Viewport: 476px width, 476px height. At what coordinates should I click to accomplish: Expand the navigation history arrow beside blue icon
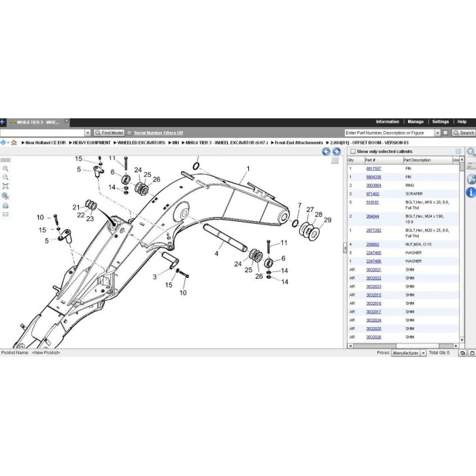coord(8,142)
